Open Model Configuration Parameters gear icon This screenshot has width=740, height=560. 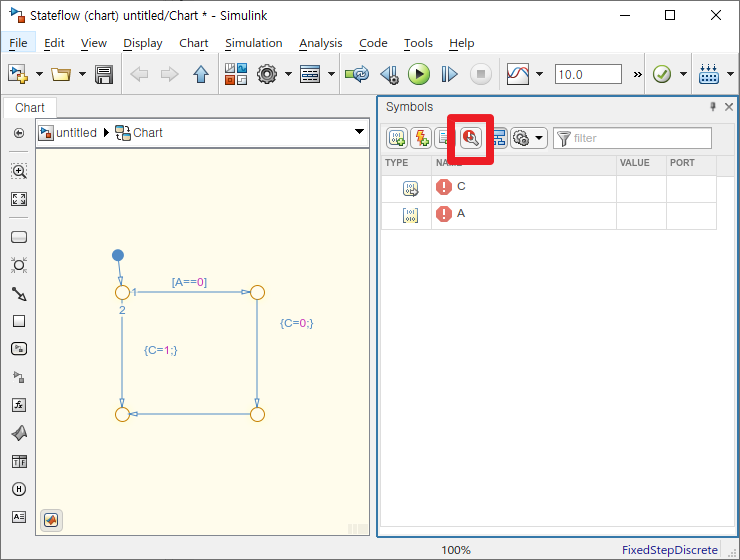point(267,74)
